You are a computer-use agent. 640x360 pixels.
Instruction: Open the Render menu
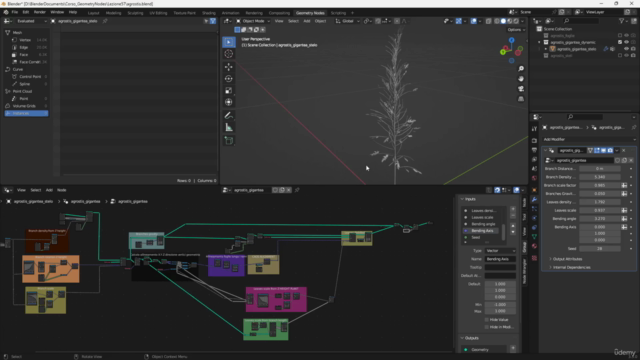40,12
